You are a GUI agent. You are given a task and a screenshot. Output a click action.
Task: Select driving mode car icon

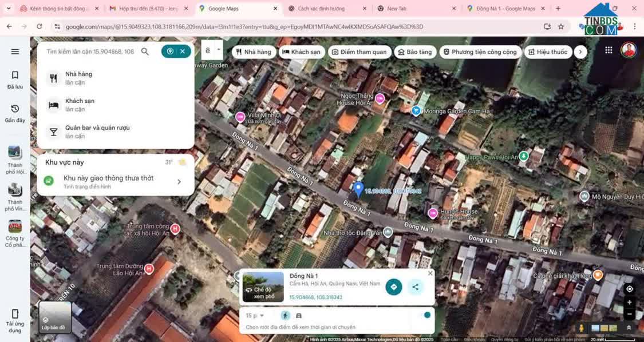(298, 316)
